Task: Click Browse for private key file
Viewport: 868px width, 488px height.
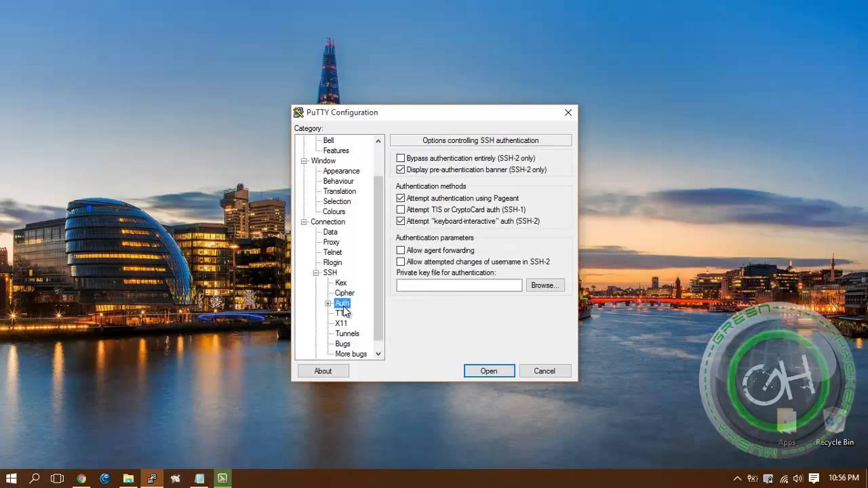Action: pyautogui.click(x=545, y=285)
